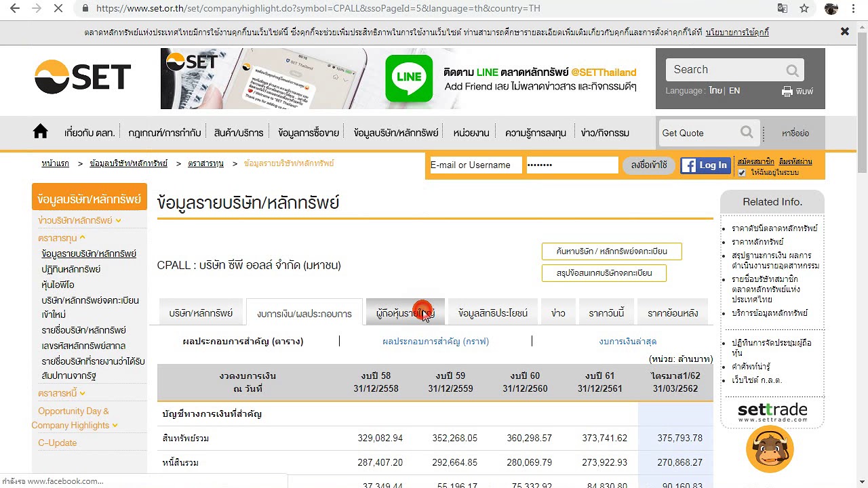This screenshot has width=868, height=488.
Task: Open งบการเงินล่าสุด link
Action: 628,342
